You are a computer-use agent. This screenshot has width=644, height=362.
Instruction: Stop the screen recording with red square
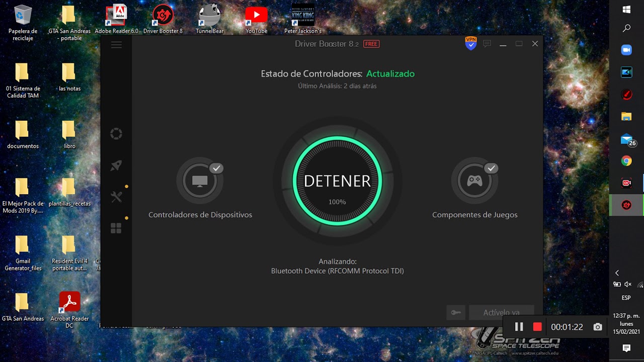[x=537, y=327]
